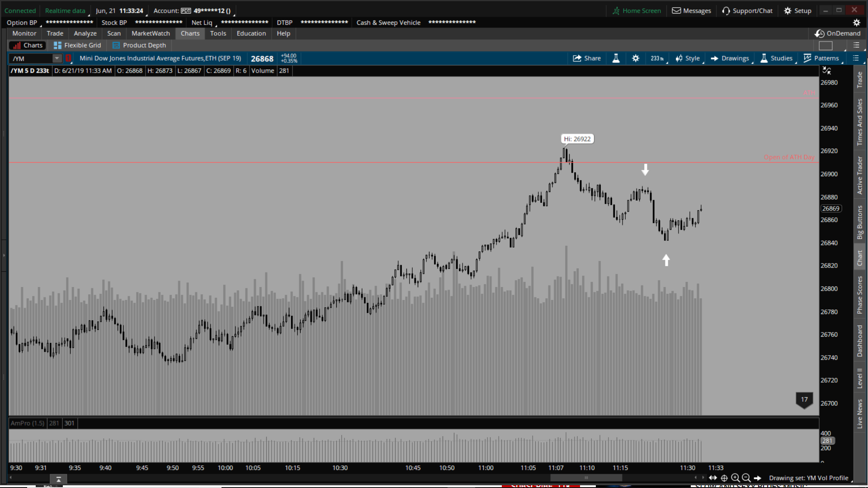Open the Patterns menu
868x488 pixels.
[821, 58]
